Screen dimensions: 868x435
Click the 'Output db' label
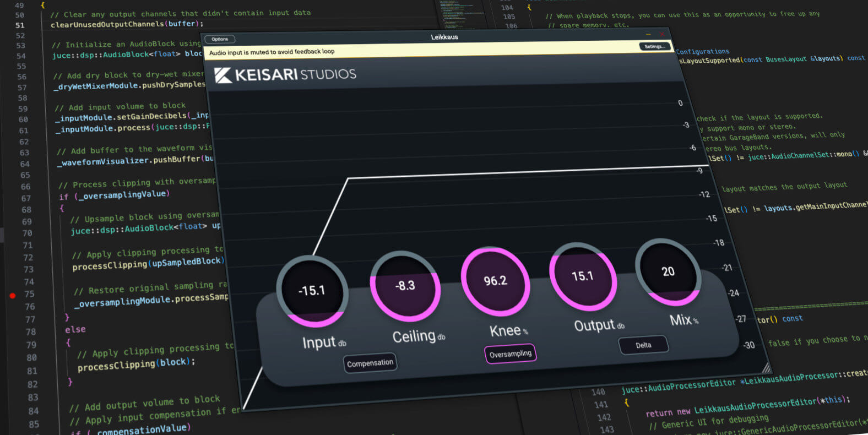[x=599, y=325]
